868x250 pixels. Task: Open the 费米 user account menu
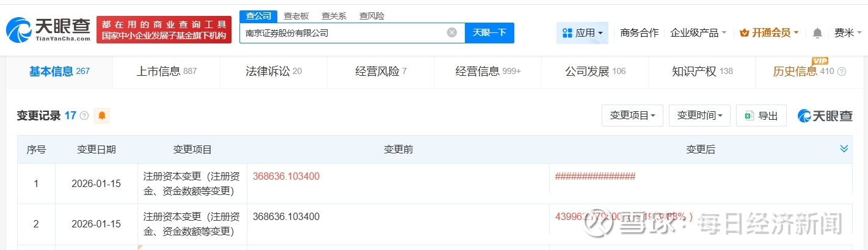(x=847, y=33)
